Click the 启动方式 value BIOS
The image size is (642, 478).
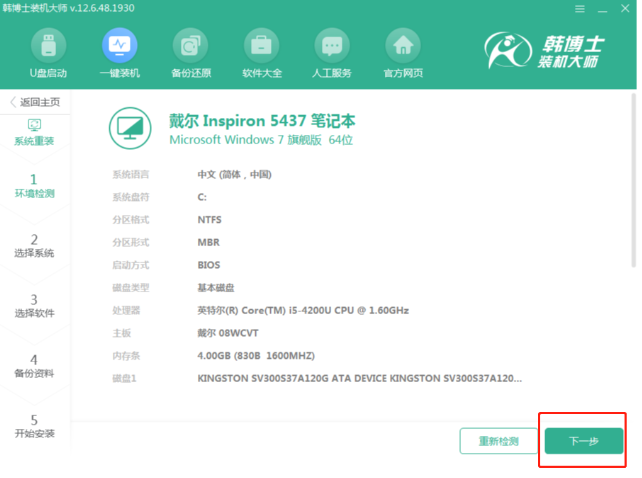point(209,265)
